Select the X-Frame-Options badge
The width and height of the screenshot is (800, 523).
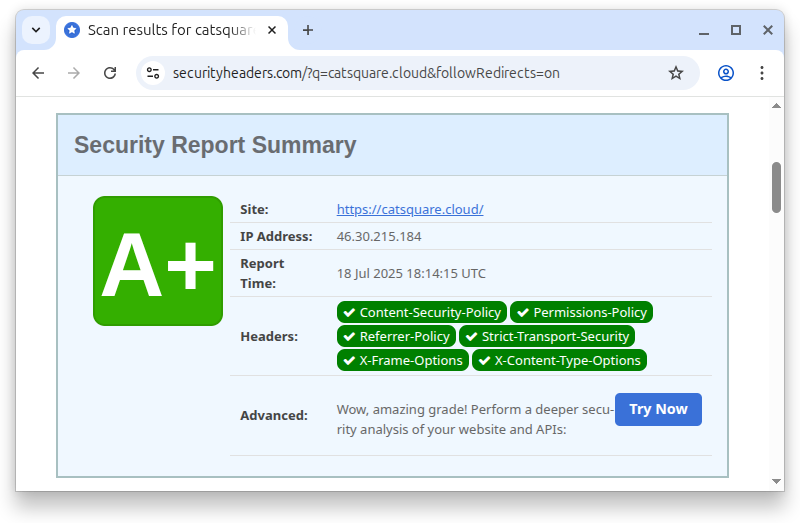click(402, 360)
